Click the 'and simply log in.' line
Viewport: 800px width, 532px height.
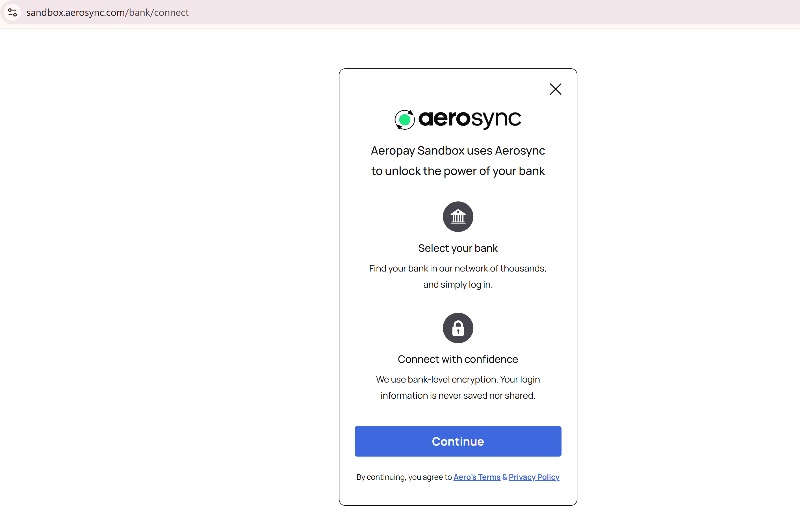point(458,285)
